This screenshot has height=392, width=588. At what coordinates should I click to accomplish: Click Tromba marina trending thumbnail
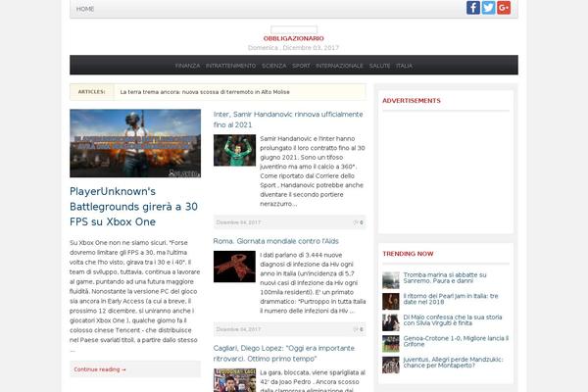tap(391, 280)
